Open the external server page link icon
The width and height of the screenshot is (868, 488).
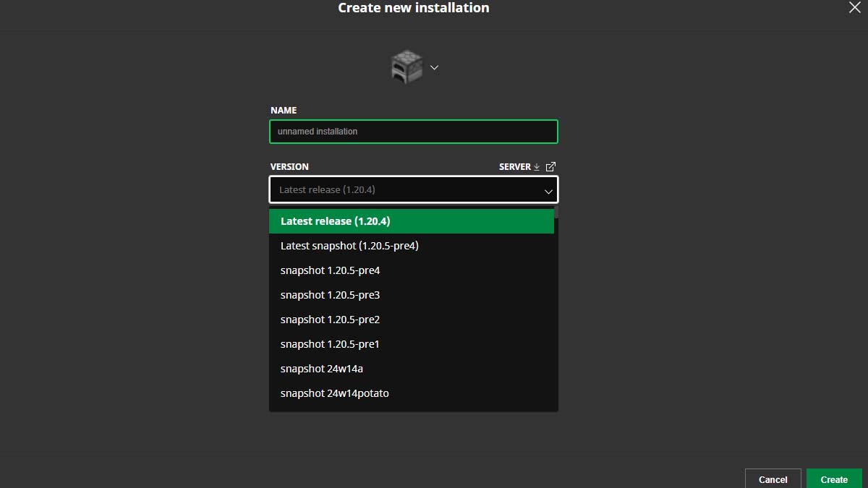click(x=550, y=166)
